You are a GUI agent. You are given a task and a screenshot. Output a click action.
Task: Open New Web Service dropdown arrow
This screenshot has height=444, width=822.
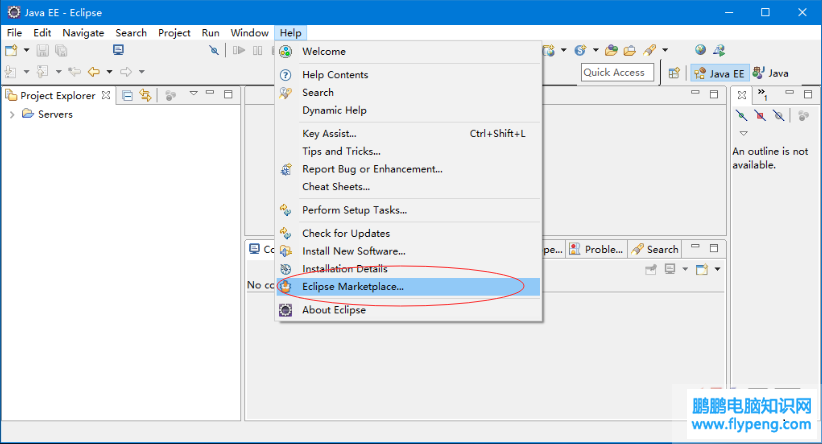click(x=564, y=50)
